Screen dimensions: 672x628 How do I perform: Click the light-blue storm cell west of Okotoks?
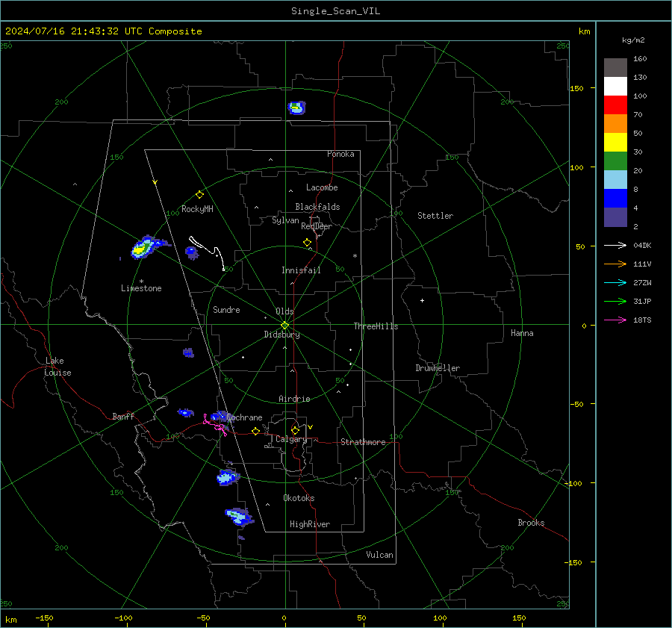coord(228,476)
